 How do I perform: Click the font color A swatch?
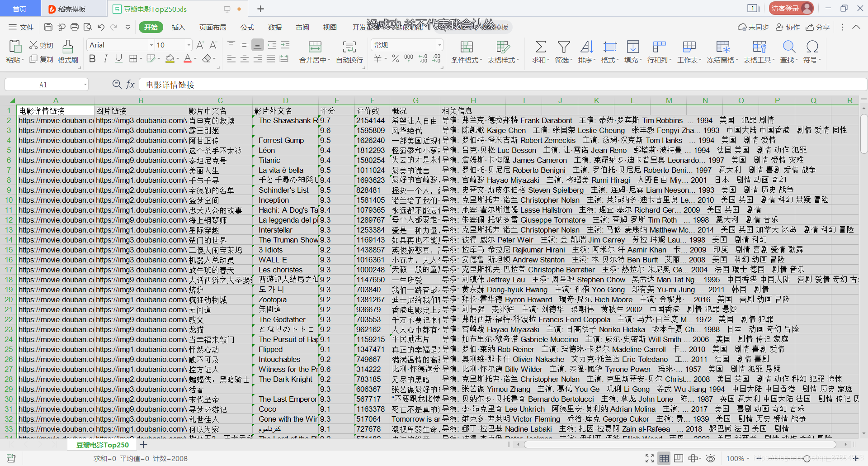188,59
